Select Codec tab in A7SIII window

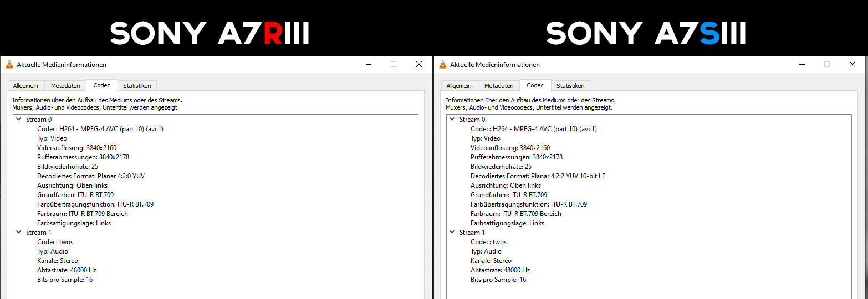tap(535, 85)
